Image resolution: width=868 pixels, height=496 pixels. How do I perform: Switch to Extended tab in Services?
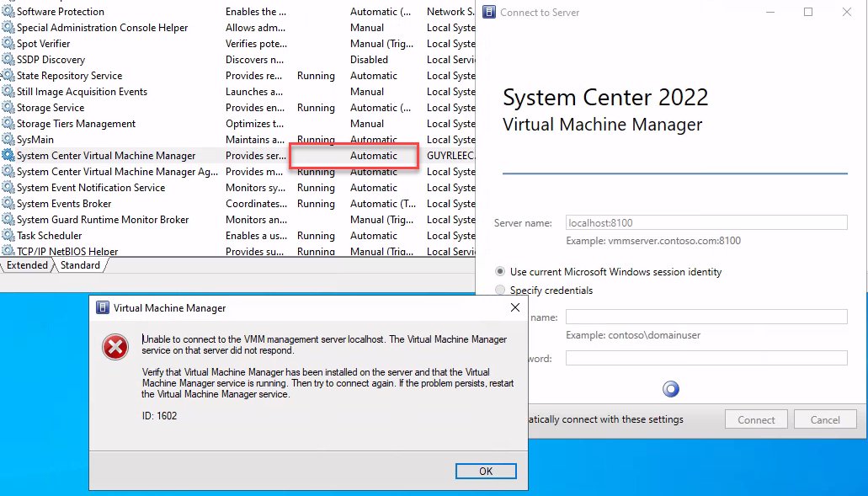click(x=27, y=265)
